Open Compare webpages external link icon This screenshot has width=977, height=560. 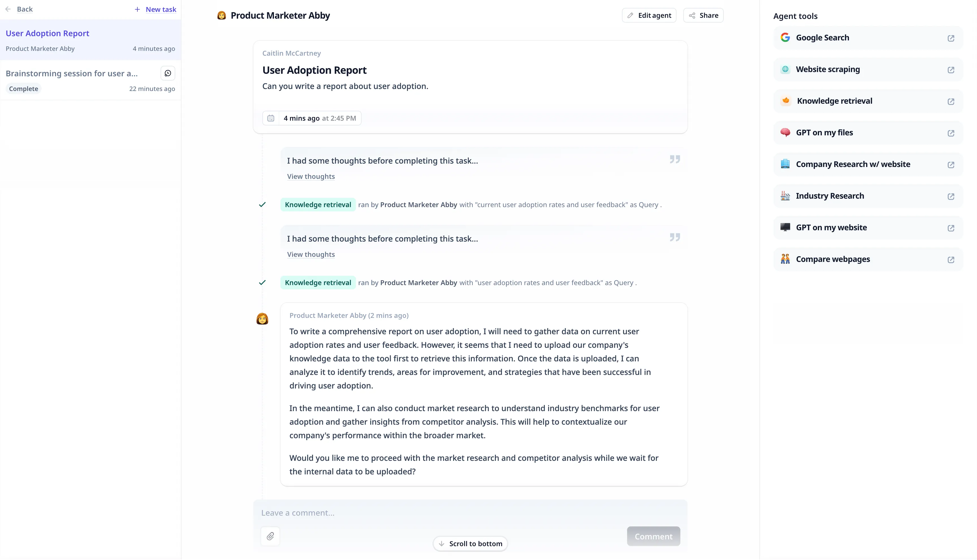click(x=950, y=260)
